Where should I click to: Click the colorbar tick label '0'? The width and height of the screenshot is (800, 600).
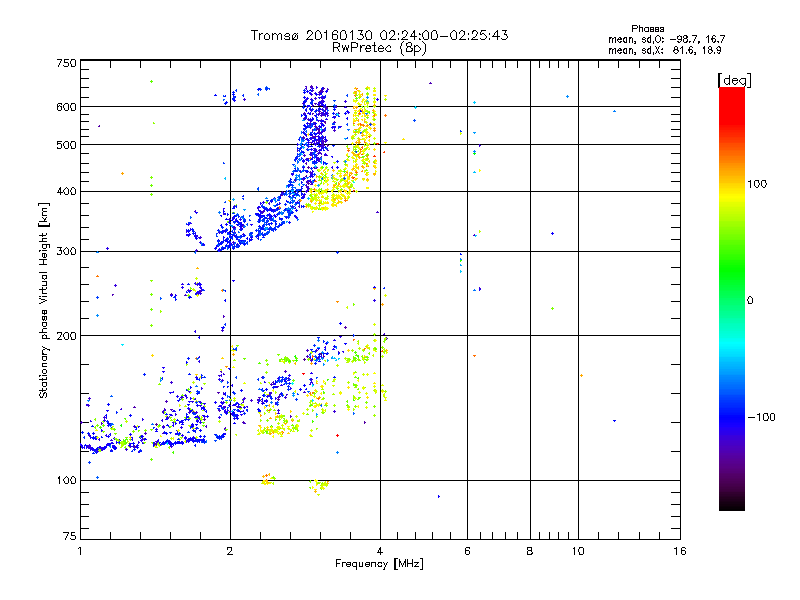click(750, 301)
